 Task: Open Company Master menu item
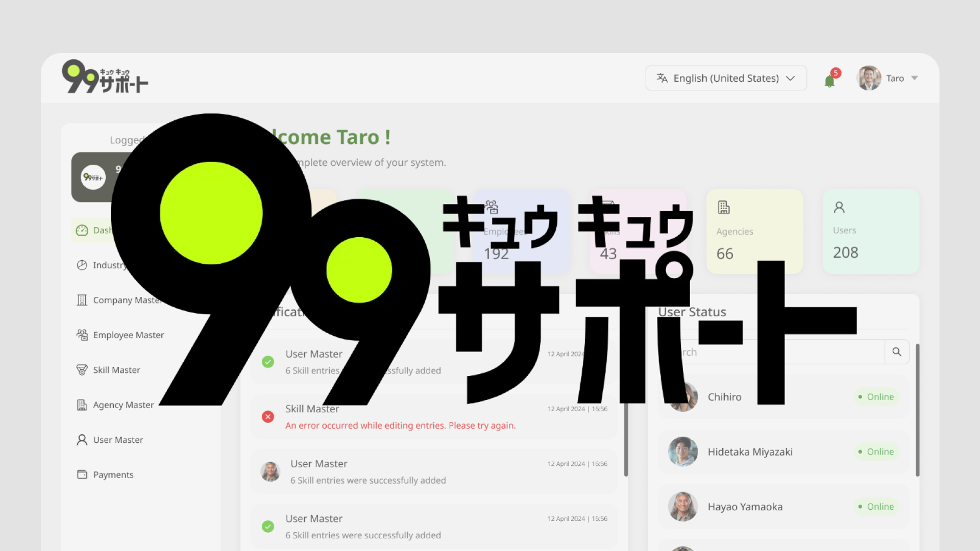point(128,300)
